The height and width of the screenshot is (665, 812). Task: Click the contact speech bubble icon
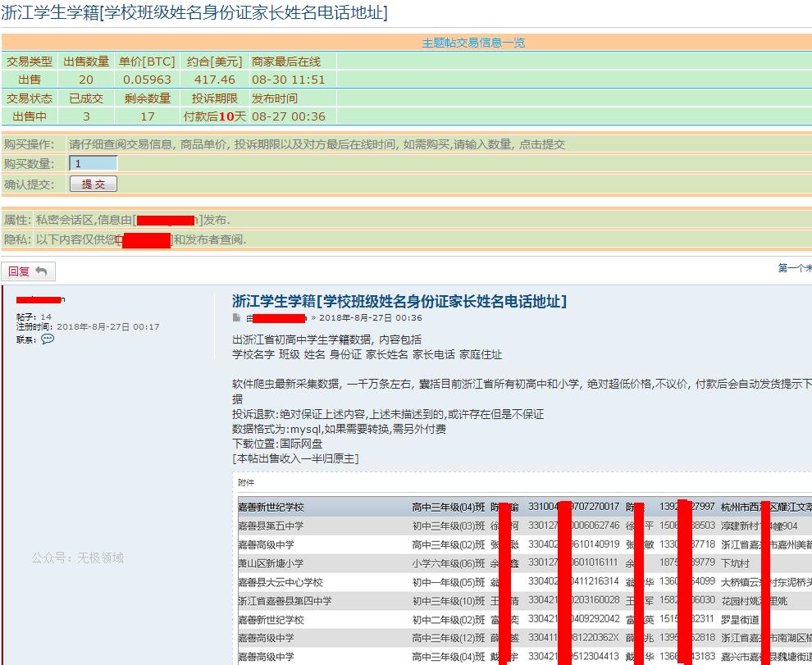[x=48, y=339]
